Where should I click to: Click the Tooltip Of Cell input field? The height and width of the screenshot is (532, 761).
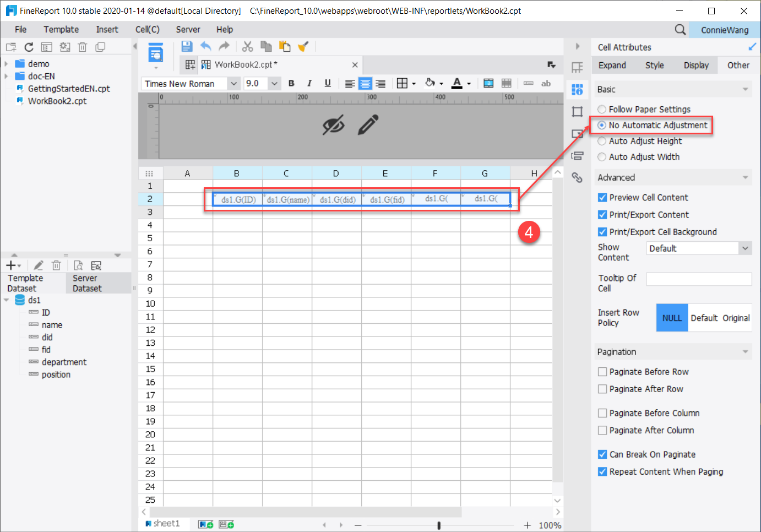tap(699, 279)
